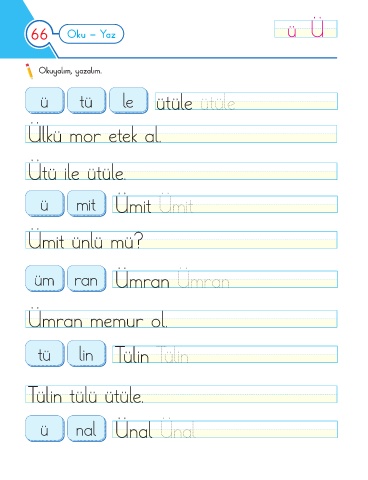The image size is (368, 480).
Task: Click the 'Oku – Yaz' title badge
Action: 91,34
